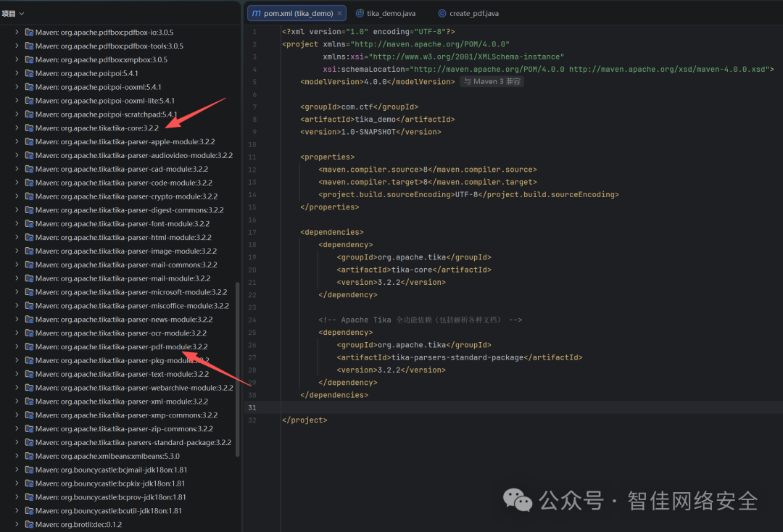Expand the tika-parsers-standard-package:3.2.2 node

point(17,442)
